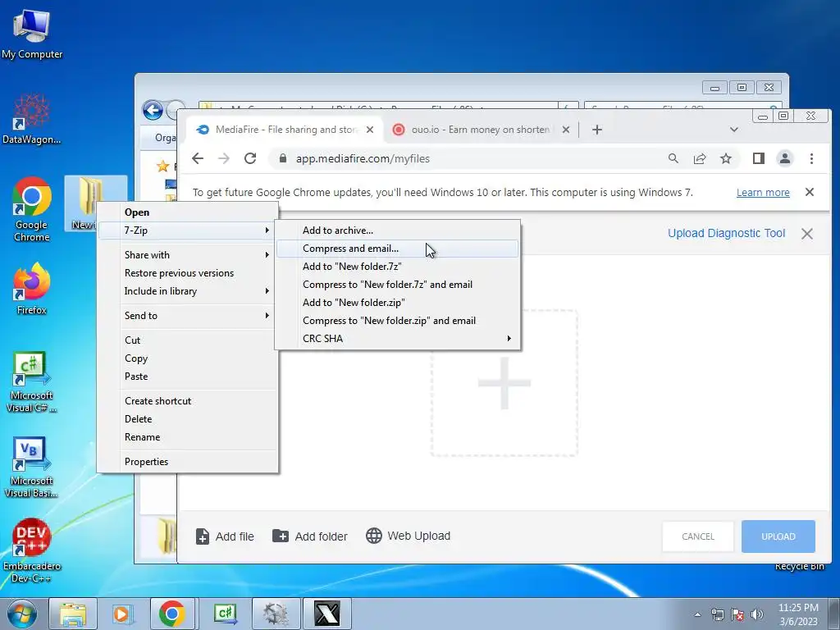Viewport: 840px width, 630px height.
Task: Open DataWagon desktop shortcut
Action: tap(32, 119)
